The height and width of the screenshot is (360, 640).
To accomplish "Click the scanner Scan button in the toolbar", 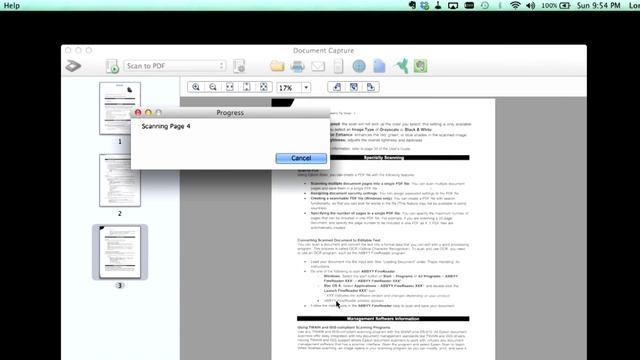I will [x=73, y=66].
